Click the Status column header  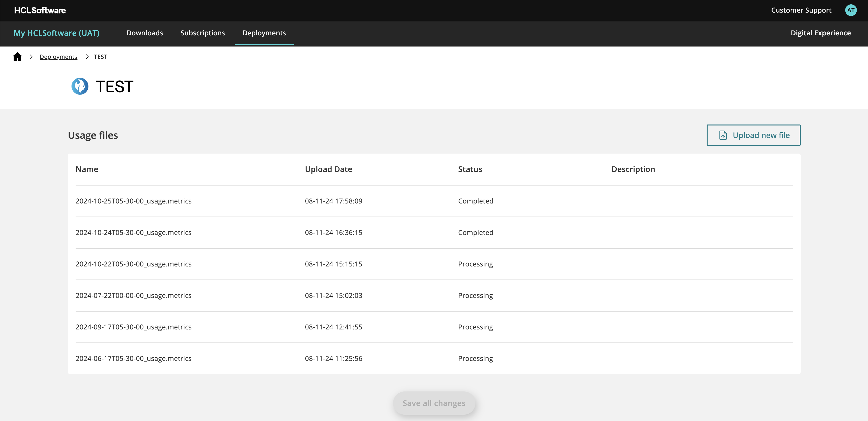click(x=470, y=169)
